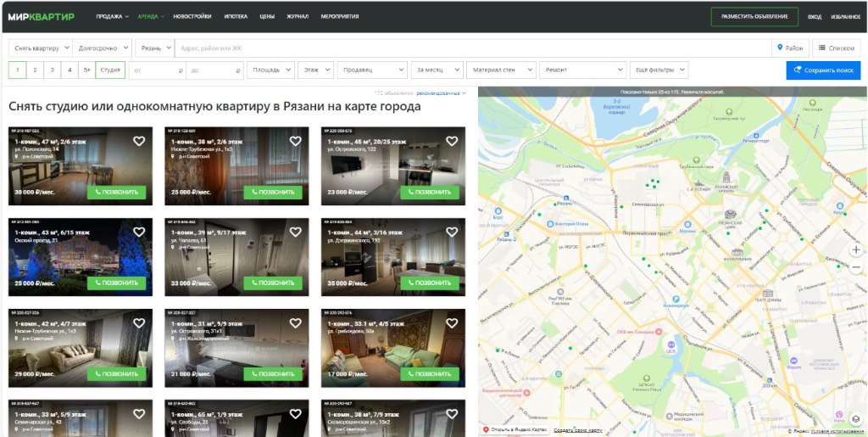Click Открыть в Яндекс.Картах
Image resolution: width=868 pixels, height=437 pixels.
coord(515,430)
